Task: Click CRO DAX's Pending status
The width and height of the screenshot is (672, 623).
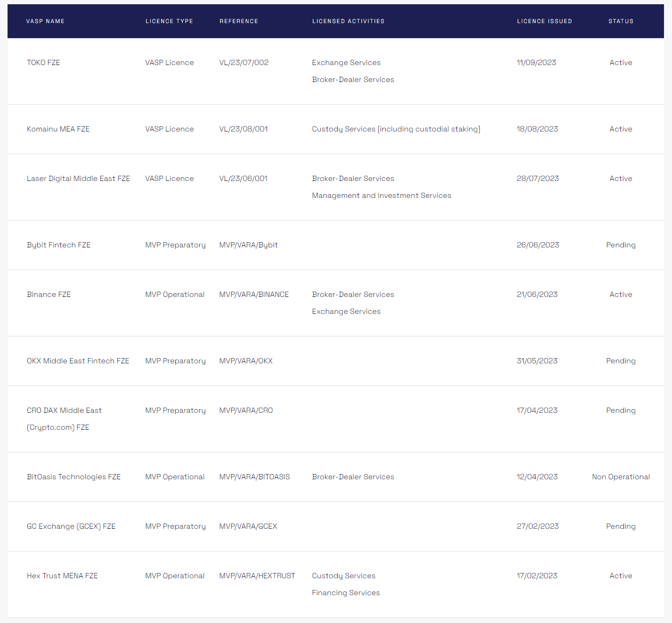Action: 621,410
